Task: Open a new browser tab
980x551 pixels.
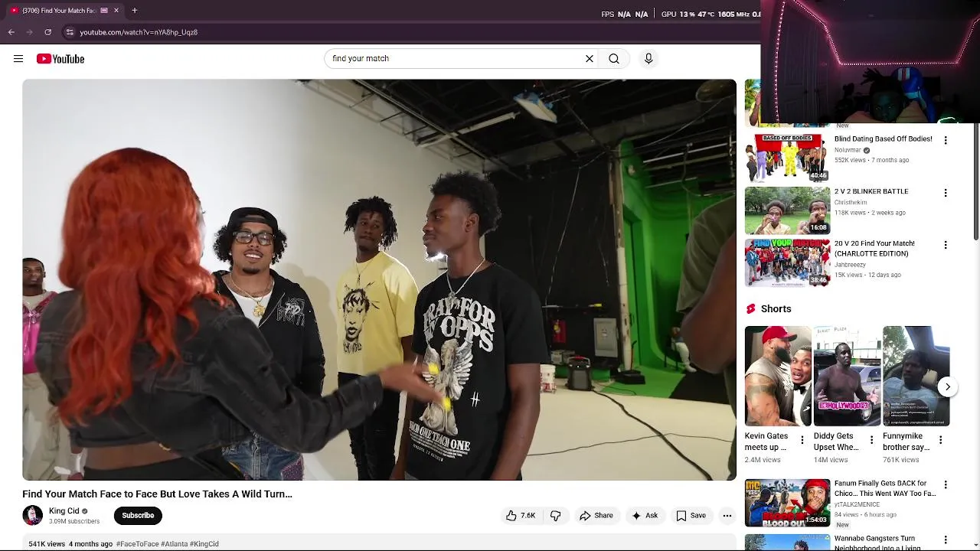Action: tap(134, 11)
